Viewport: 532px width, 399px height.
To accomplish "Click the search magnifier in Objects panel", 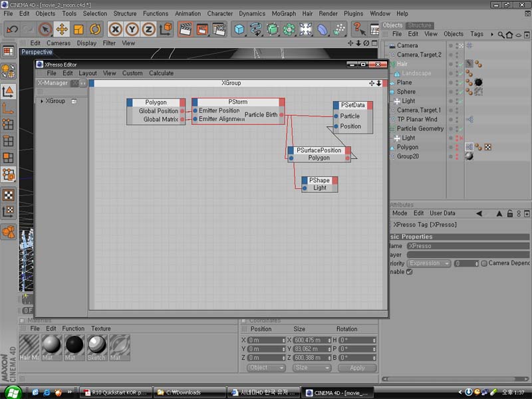I will [501, 35].
